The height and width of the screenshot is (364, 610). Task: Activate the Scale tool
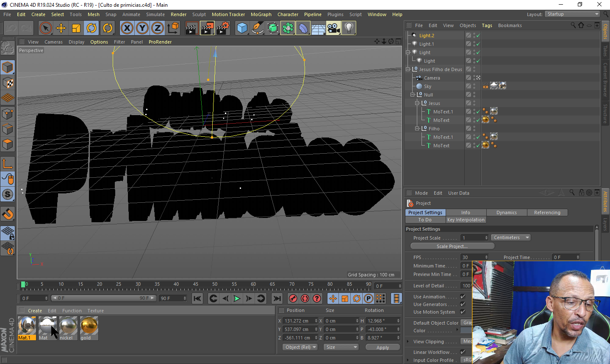point(76,28)
